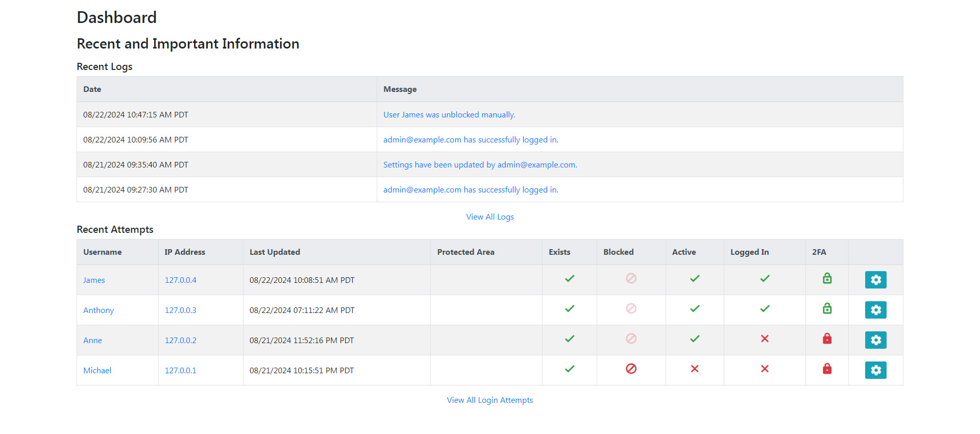This screenshot has width=980, height=434.
Task: Click the Logged In cross for Anne
Action: point(765,339)
